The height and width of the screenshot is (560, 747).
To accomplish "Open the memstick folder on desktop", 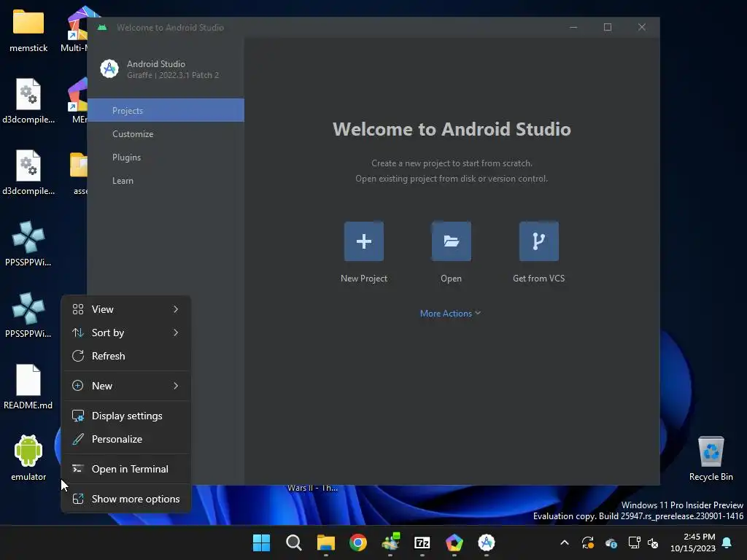I will (x=28, y=31).
